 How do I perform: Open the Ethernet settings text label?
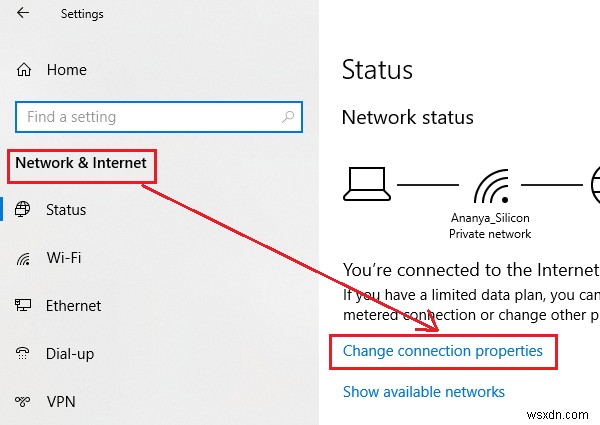(73, 306)
